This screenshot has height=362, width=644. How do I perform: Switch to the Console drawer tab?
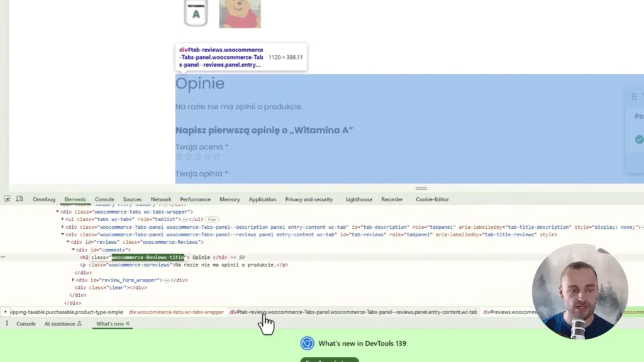click(26, 324)
